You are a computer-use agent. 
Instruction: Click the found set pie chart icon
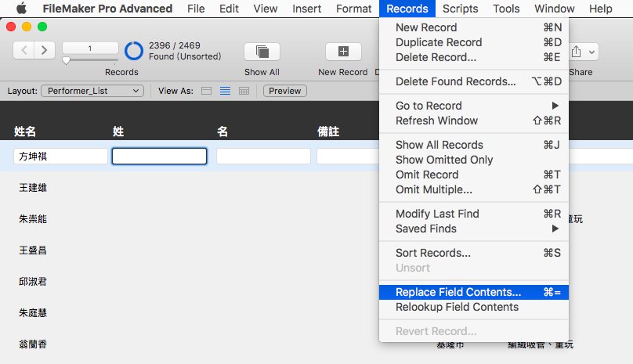(134, 51)
